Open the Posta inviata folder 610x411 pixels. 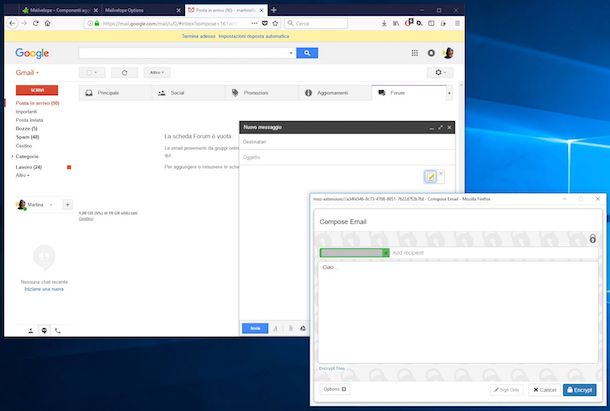[x=29, y=120]
